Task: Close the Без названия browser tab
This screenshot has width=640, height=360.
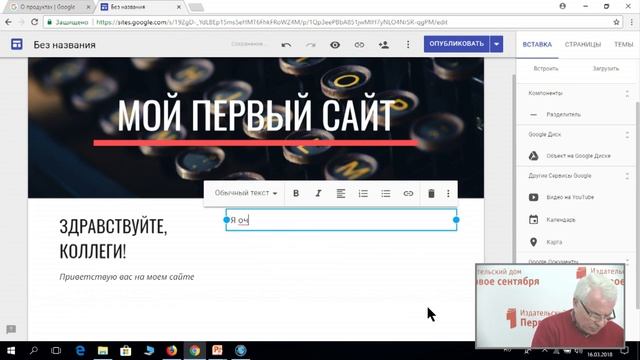Action: pyautogui.click(x=179, y=7)
